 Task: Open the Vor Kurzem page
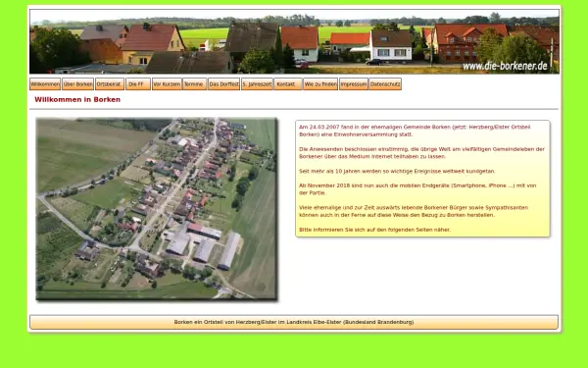pyautogui.click(x=167, y=84)
